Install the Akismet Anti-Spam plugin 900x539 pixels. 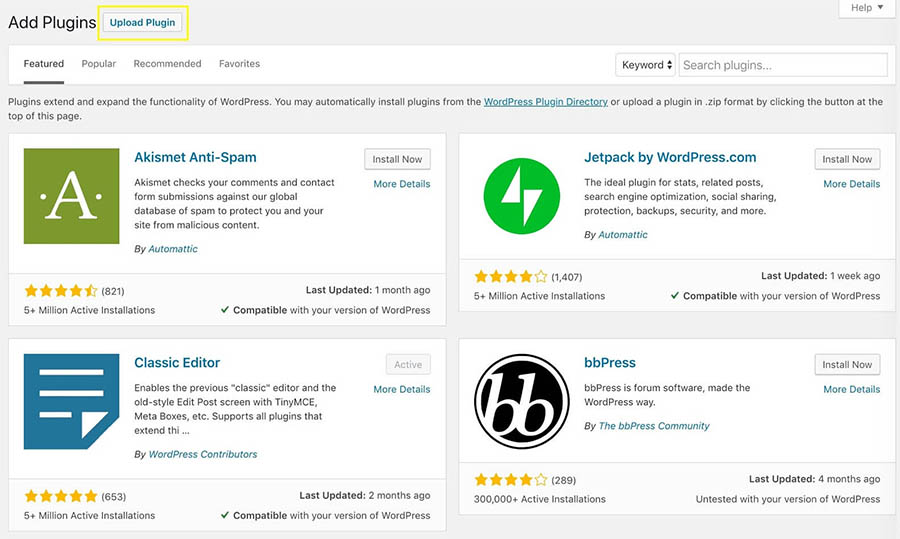click(397, 159)
